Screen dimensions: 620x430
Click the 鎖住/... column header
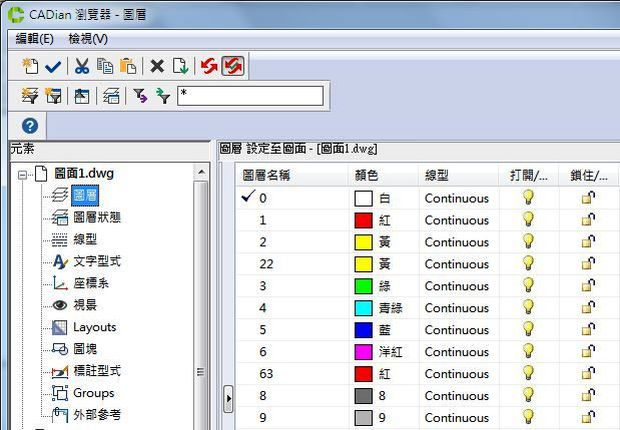point(588,175)
